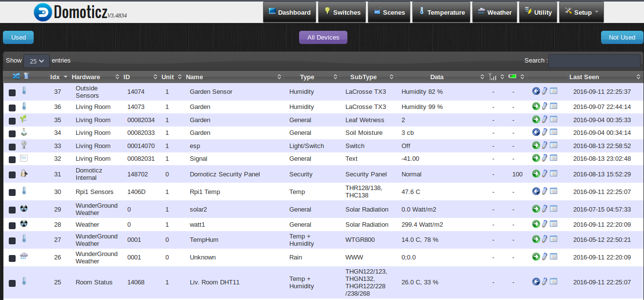This screenshot has width=644, height=300.
Task: Expand the Setup menu dropdown
Action: click(x=581, y=12)
